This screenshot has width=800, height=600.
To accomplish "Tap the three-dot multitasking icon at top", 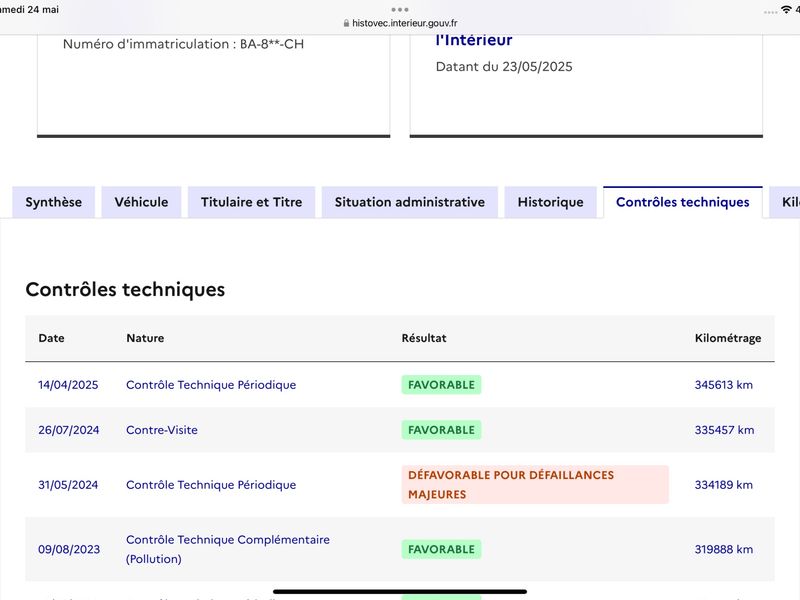I will pos(400,9).
